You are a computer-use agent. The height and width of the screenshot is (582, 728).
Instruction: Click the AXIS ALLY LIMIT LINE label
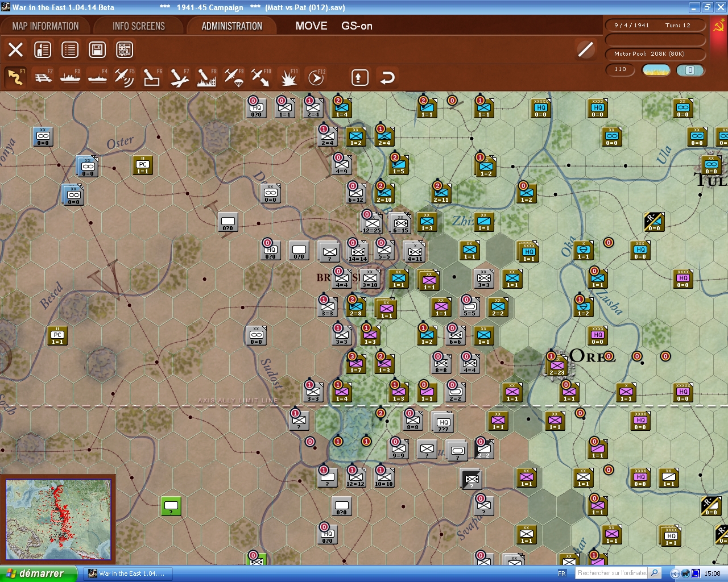coord(238,400)
